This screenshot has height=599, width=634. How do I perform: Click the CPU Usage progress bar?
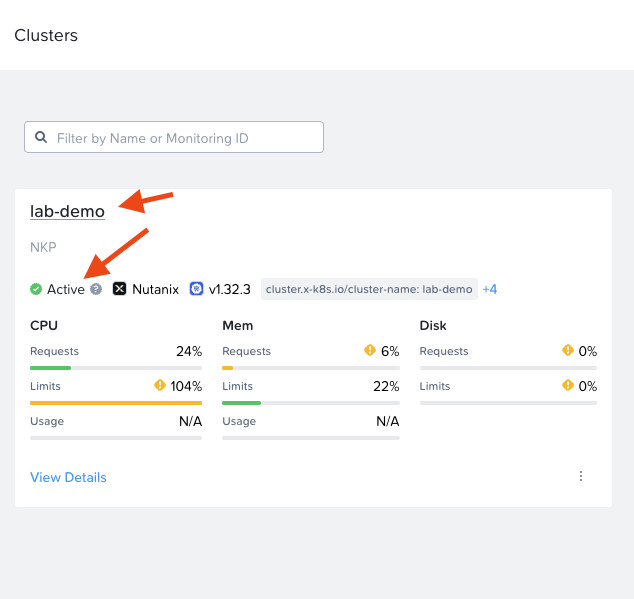[116, 438]
